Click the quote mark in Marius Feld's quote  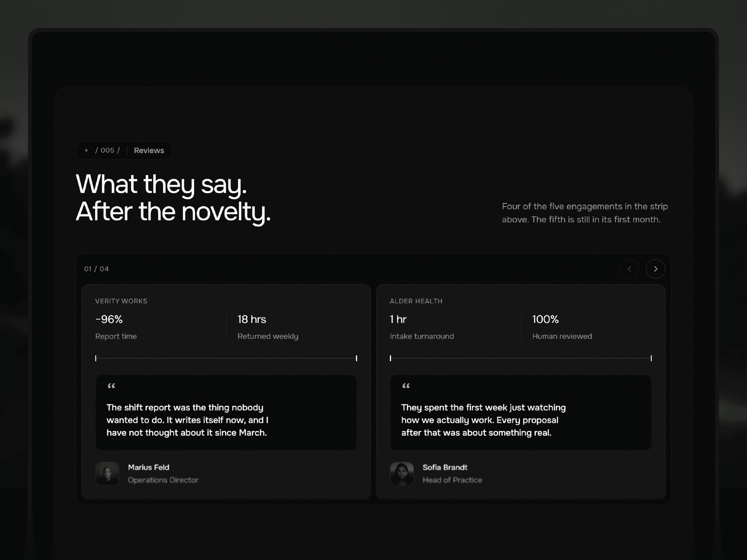[x=111, y=386]
